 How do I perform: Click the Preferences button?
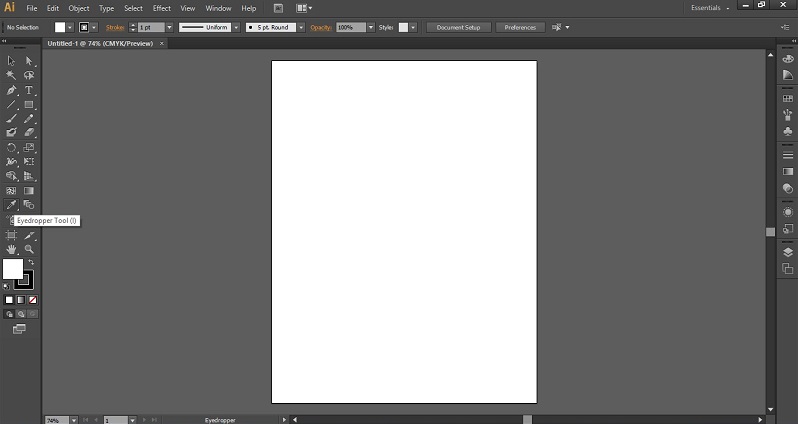pos(520,27)
